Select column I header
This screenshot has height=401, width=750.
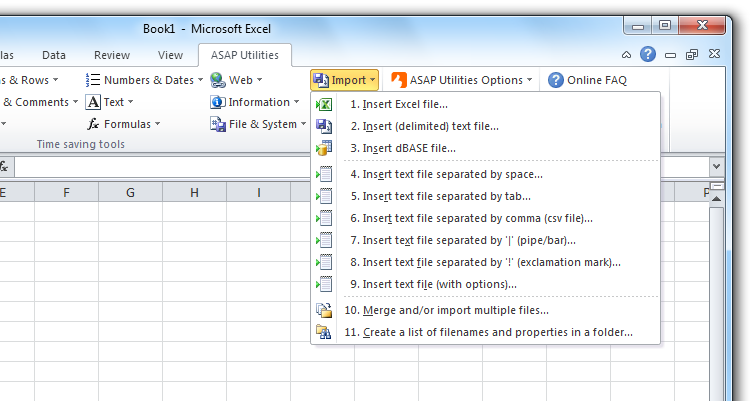coord(259,192)
